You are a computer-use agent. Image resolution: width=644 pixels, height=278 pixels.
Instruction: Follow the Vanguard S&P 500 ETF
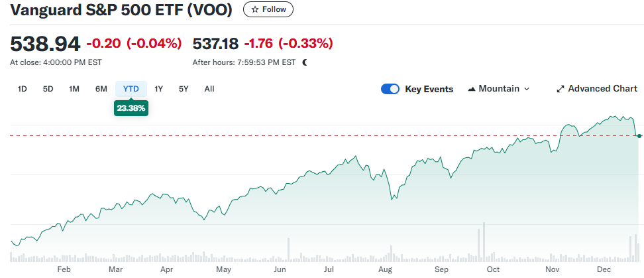[268, 10]
